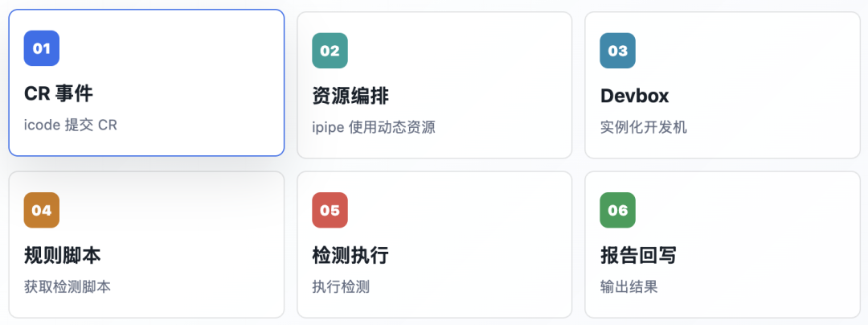Click the red 05 step badge
The height and width of the screenshot is (325, 868).
click(x=330, y=211)
